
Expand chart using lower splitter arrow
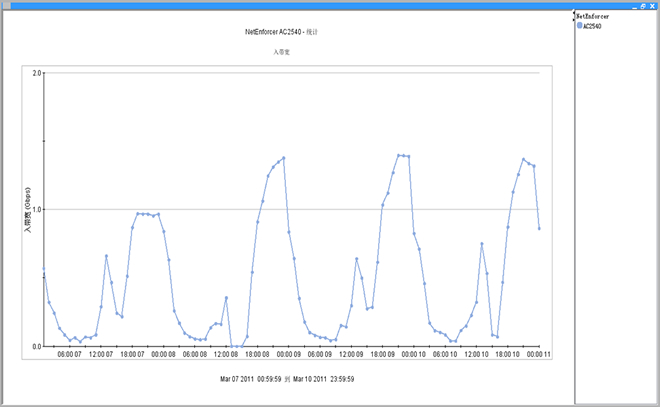[574, 20]
